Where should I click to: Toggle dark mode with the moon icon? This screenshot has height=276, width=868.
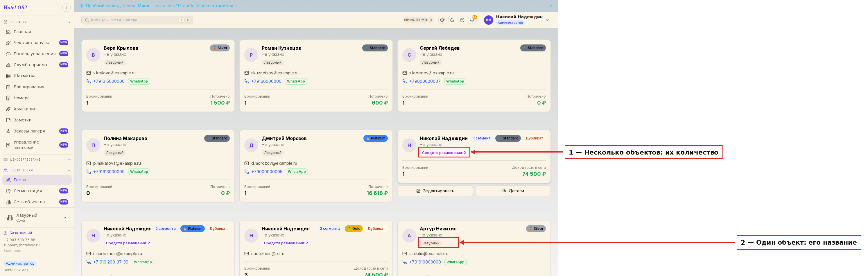pyautogui.click(x=452, y=20)
